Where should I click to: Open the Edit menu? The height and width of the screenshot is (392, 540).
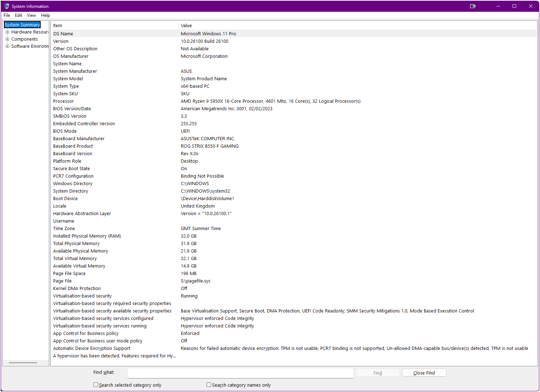(19, 15)
